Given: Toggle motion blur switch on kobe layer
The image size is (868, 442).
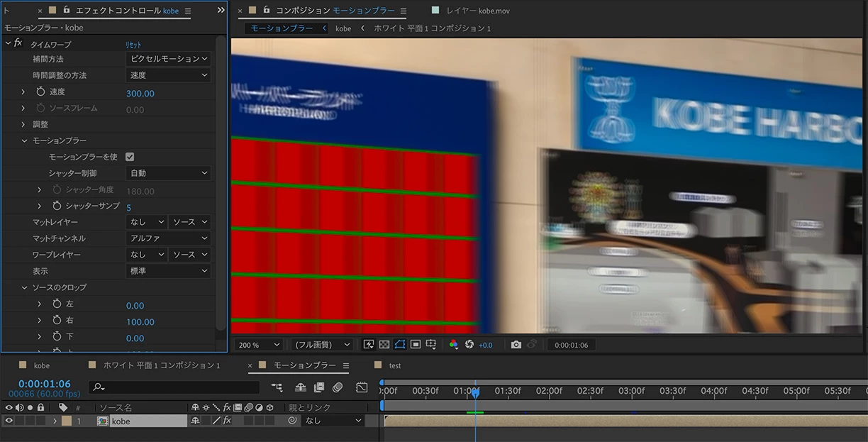Looking at the screenshot, I should pos(248,421).
